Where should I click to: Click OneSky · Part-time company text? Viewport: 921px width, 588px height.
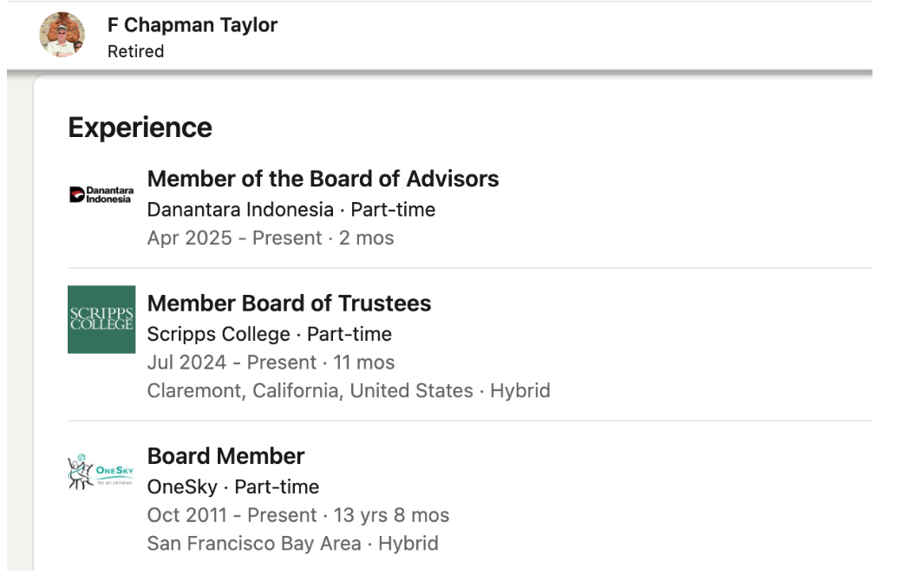232,487
